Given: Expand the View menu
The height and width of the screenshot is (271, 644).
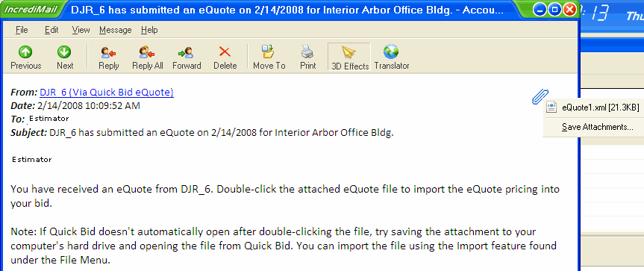Looking at the screenshot, I should click(81, 30).
